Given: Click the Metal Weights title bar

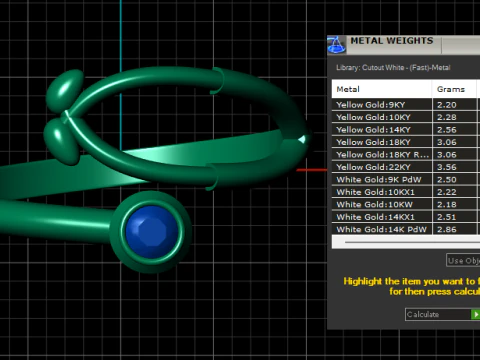Looking at the screenshot, I should pyautogui.click(x=404, y=45).
